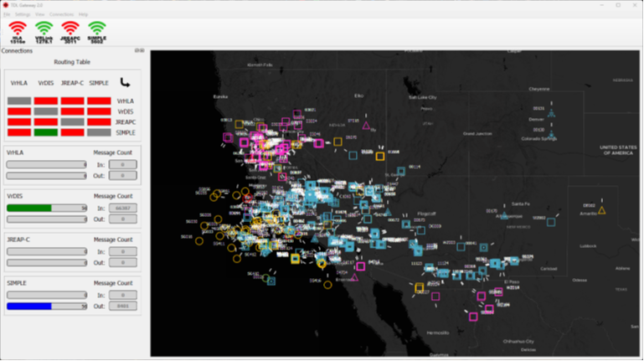Click the blue aircraft marker near Denver
This screenshot has width=644, height=361.
(x=551, y=112)
